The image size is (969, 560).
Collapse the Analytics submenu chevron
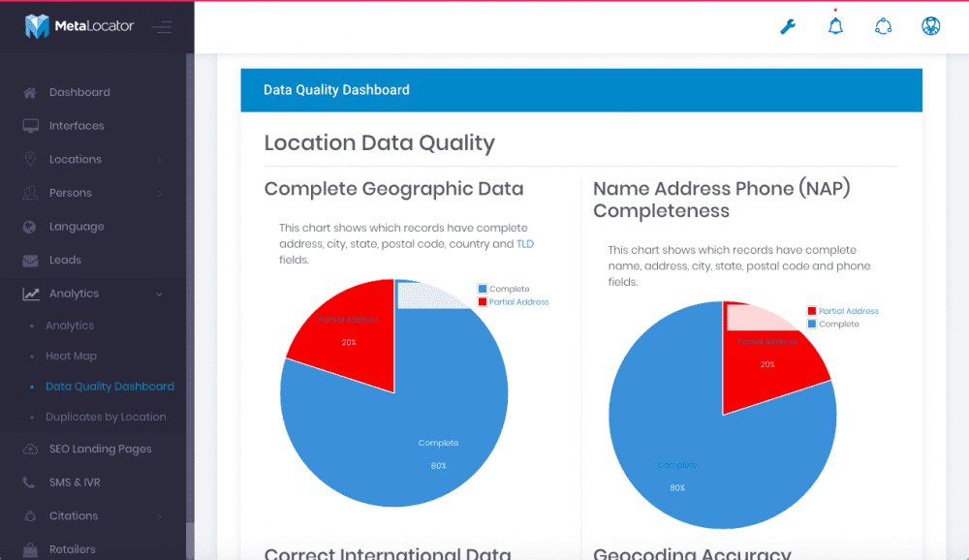tap(159, 295)
